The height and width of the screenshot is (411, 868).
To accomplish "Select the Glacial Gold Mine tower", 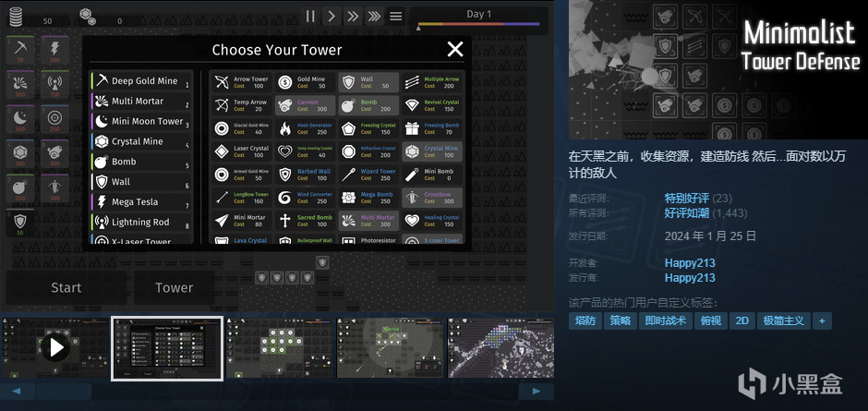I will tap(242, 128).
